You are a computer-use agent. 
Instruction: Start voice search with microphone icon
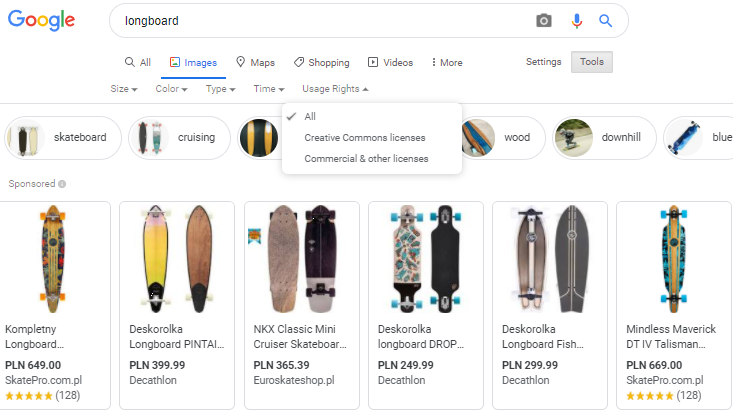point(577,21)
